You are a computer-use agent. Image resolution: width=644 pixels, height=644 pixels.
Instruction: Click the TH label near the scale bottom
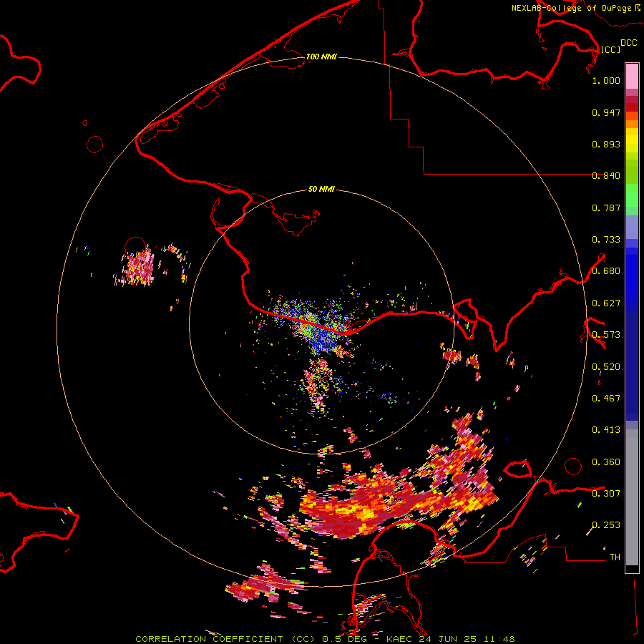click(x=615, y=557)
